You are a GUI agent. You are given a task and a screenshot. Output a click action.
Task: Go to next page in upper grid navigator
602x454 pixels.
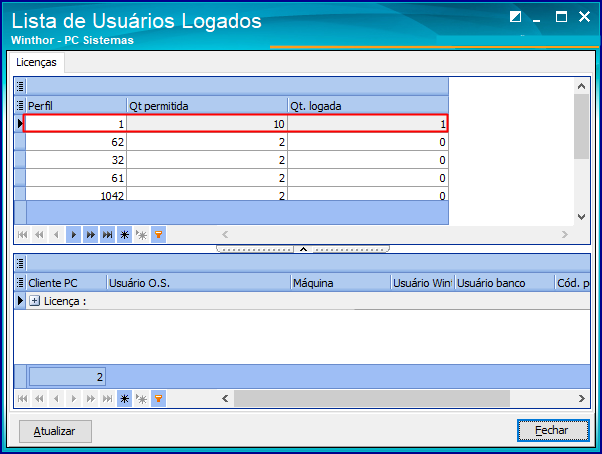click(90, 234)
